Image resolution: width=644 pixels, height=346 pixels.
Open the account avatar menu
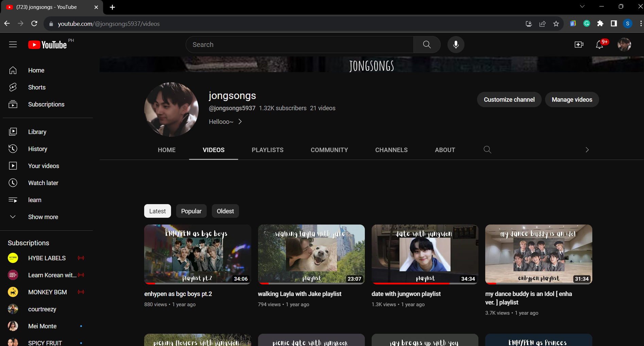(624, 45)
